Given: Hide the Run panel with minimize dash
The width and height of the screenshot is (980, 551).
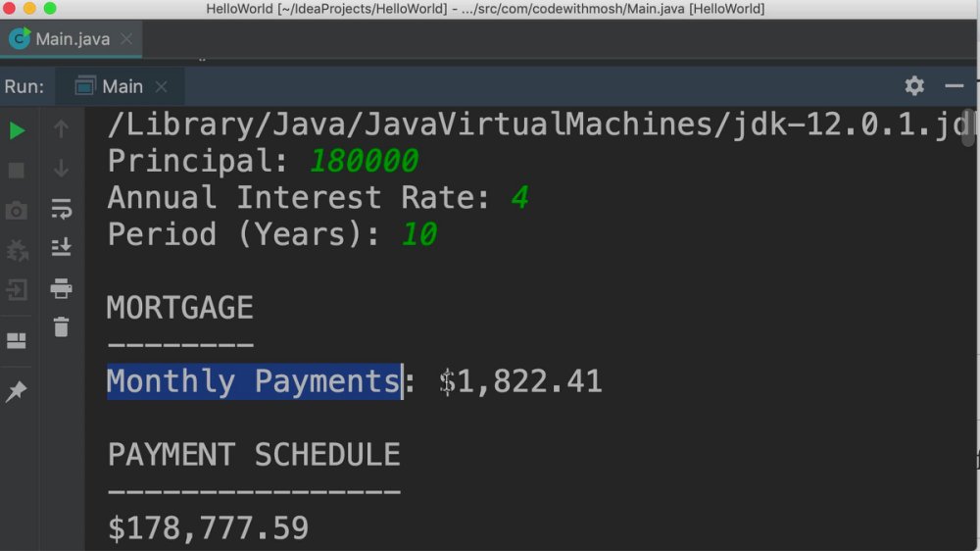Looking at the screenshot, I should tap(955, 85).
